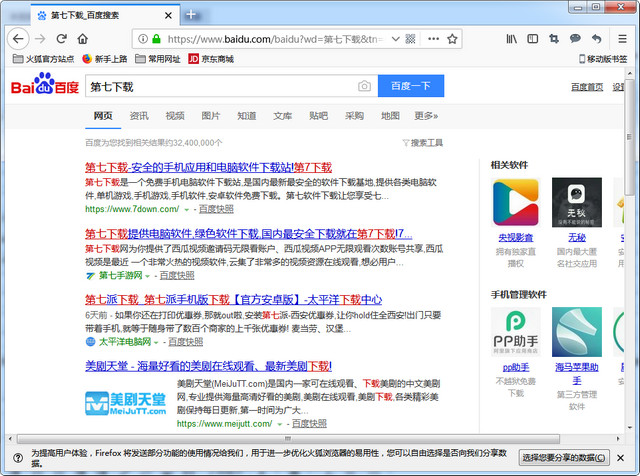This screenshot has width=640, height=476.
Task: Open the Firefox hamburger menu
Action: click(624, 39)
